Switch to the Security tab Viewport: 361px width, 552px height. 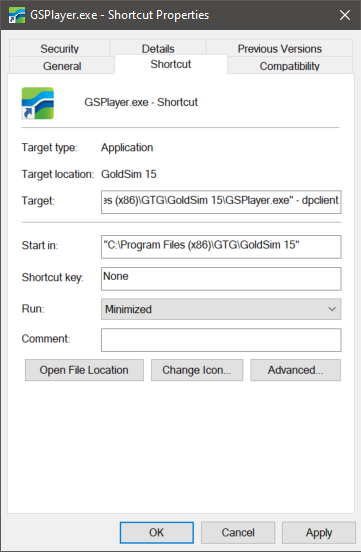click(x=60, y=48)
